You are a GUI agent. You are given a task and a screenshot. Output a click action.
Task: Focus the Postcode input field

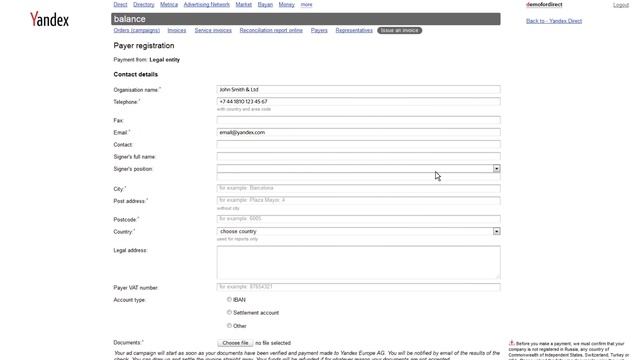(358, 219)
